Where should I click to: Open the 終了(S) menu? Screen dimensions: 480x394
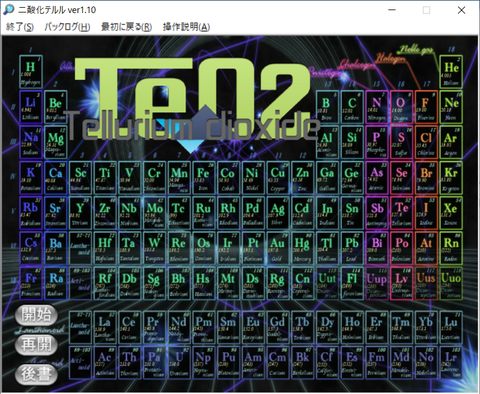[x=20, y=27]
